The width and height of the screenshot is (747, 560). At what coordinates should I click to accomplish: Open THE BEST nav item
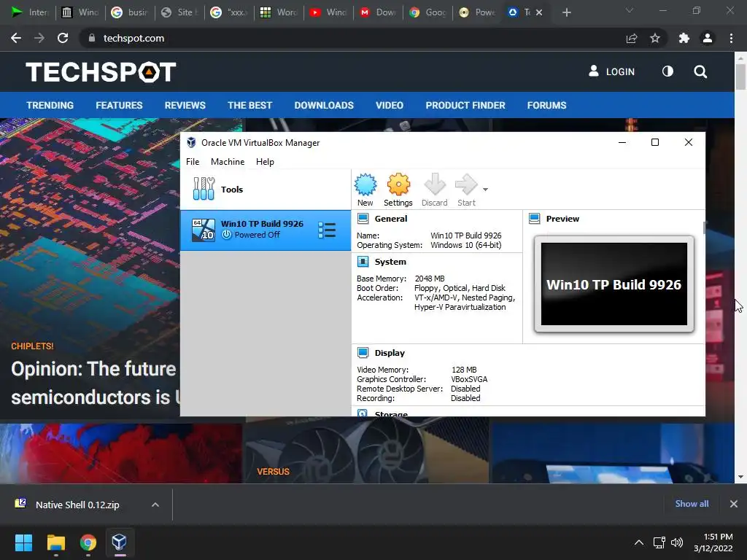tap(249, 105)
